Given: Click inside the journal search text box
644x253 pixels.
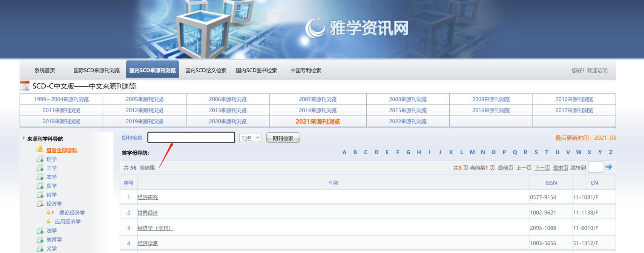Looking at the screenshot, I should (x=191, y=138).
